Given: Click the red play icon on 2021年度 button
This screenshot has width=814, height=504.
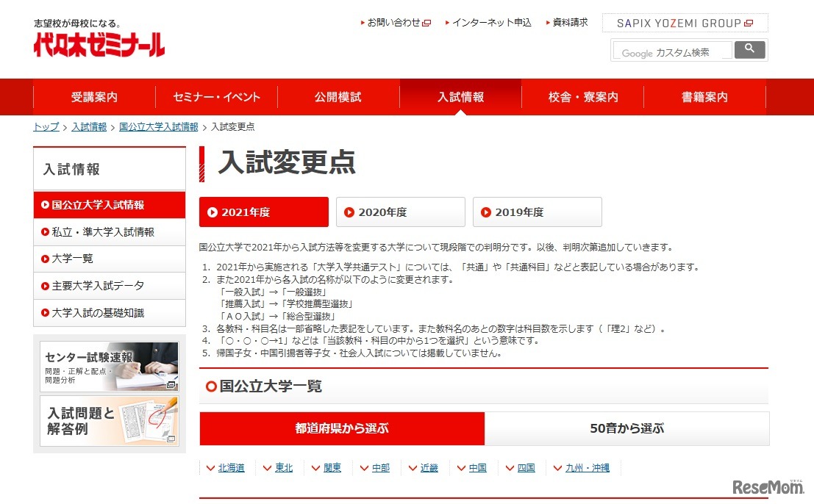Looking at the screenshot, I should point(214,212).
